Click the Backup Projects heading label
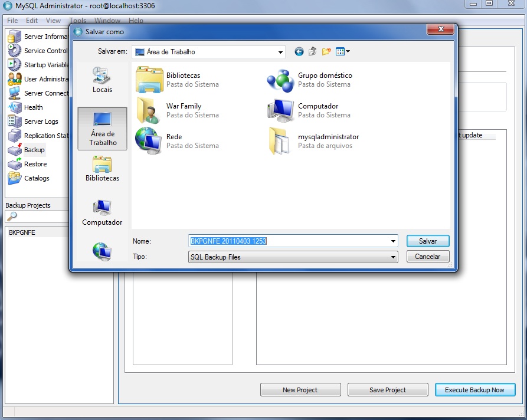This screenshot has width=527, height=420. click(x=28, y=205)
